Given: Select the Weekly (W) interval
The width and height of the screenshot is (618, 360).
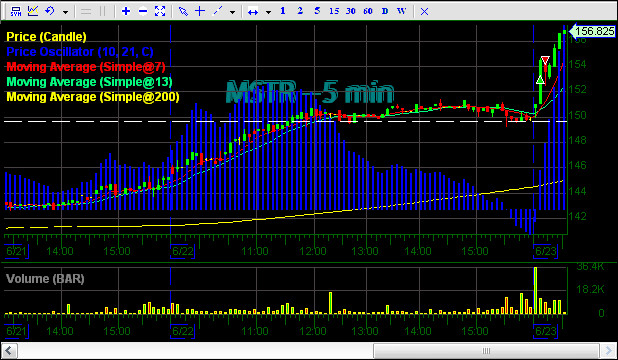Looking at the screenshot, I should coord(402,11).
